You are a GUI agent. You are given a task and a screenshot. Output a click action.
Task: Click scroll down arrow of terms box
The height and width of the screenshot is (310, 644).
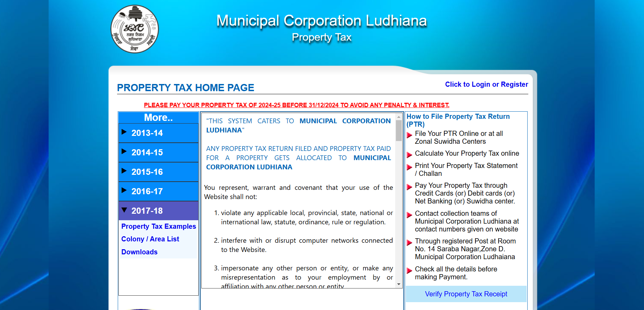click(x=399, y=284)
